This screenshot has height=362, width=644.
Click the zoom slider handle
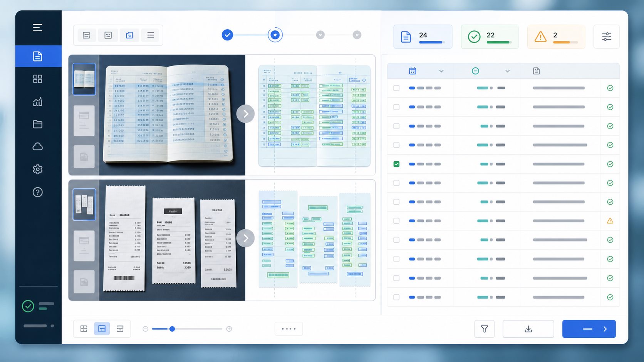(x=172, y=329)
